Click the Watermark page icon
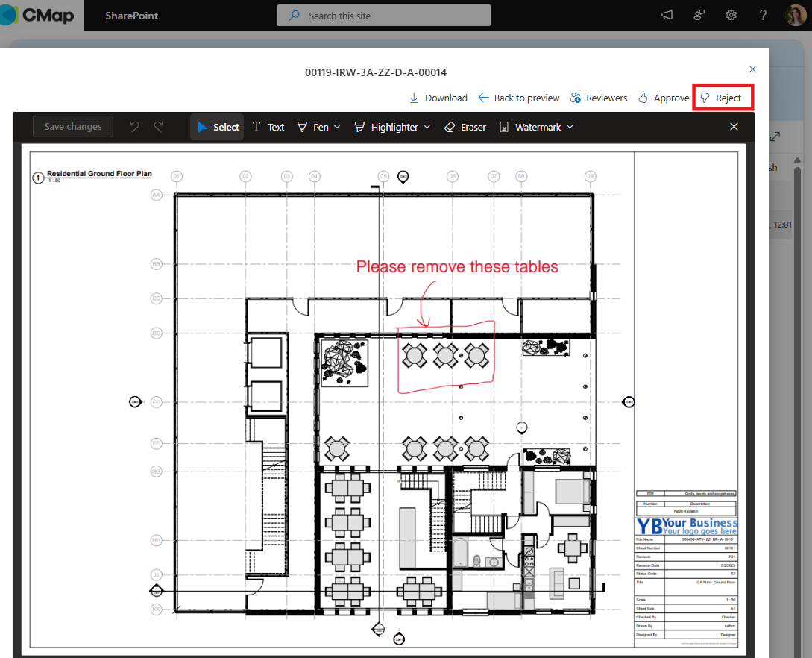The image size is (812, 658). point(504,127)
